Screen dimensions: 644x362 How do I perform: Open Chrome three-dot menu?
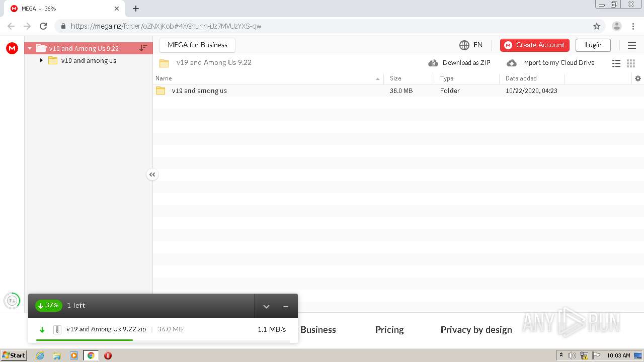(633, 26)
